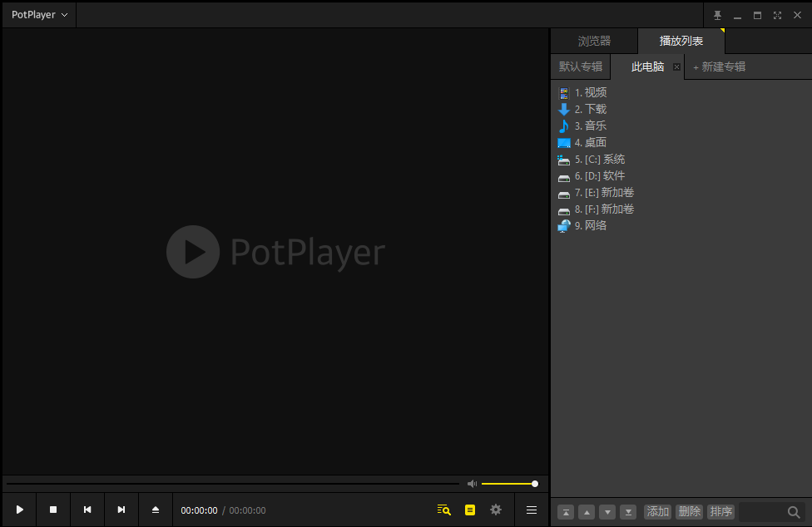
Task: Click the 添加 button
Action: [658, 511]
